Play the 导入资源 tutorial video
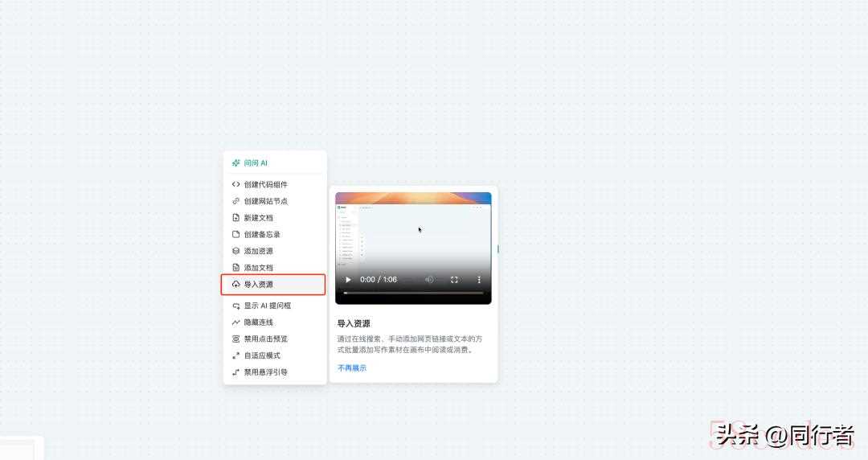 (348, 280)
